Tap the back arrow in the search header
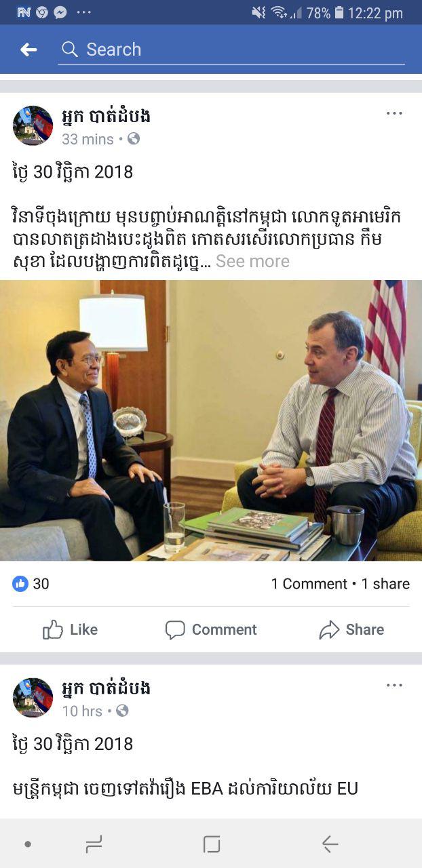The image size is (422, 868). point(28,50)
